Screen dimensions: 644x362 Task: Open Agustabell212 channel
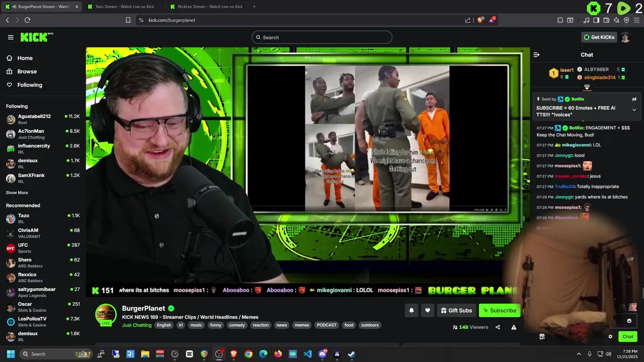tap(43, 119)
